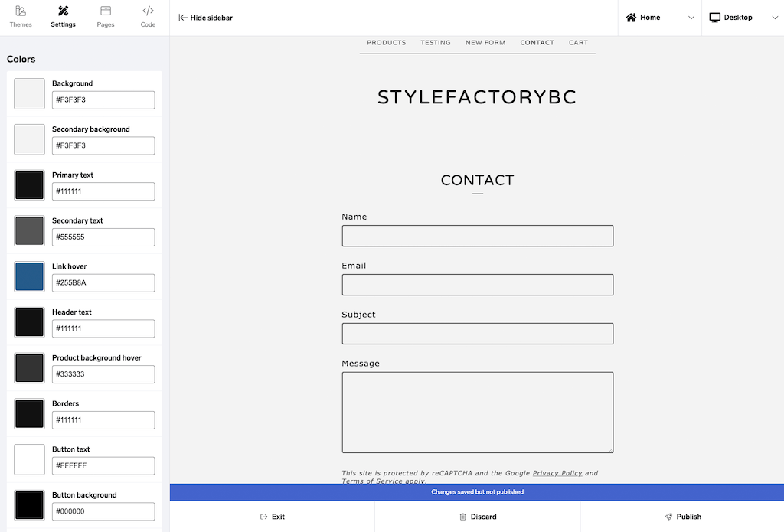
Task: Click the Name input in contact form
Action: [478, 236]
